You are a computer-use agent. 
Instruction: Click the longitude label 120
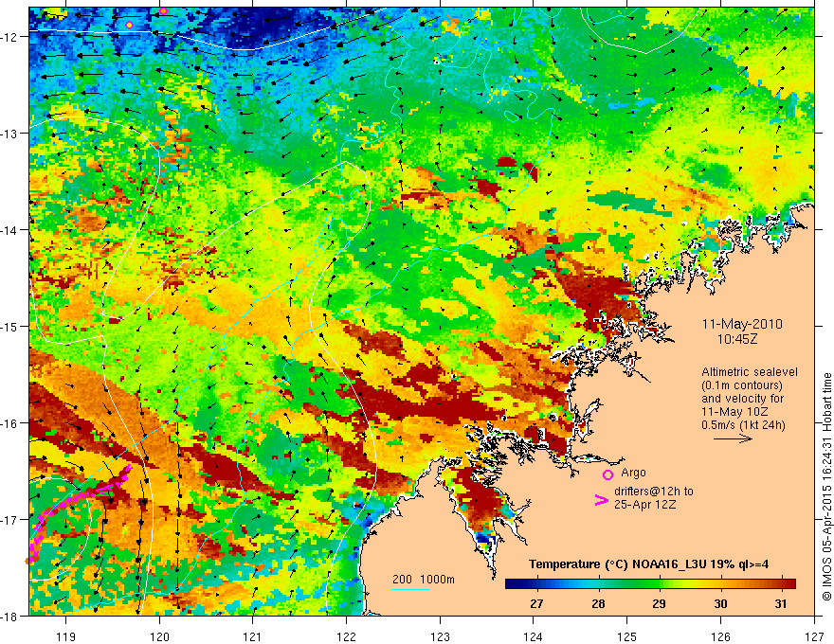point(159,636)
